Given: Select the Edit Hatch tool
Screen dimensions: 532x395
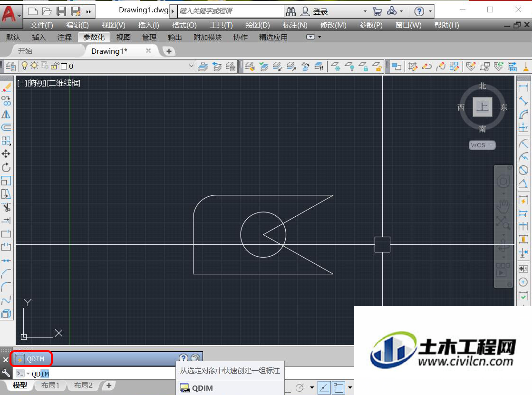Looking at the screenshot, I should [413, 66].
